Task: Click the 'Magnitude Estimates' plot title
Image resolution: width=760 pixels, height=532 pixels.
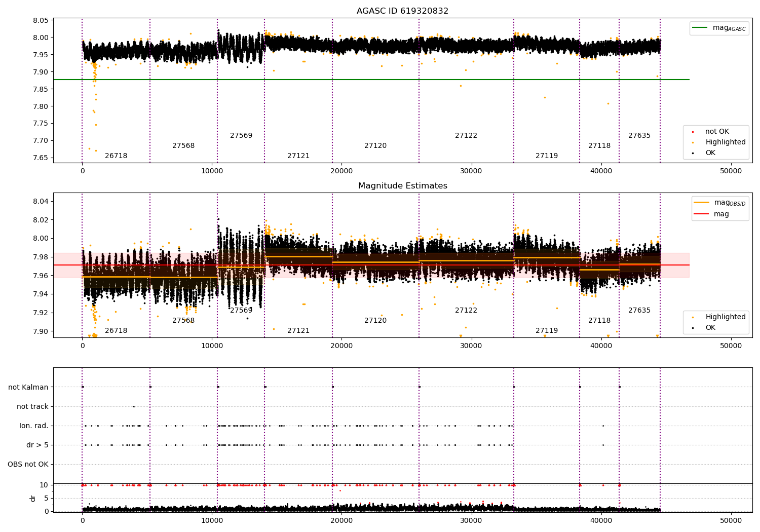Action: click(x=402, y=186)
